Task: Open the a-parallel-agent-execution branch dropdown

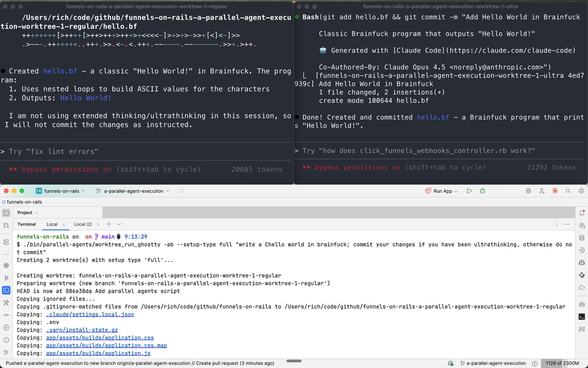Action: point(133,191)
